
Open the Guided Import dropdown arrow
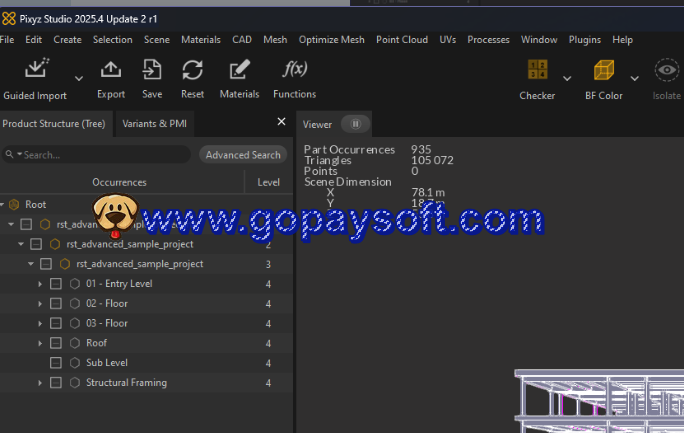(79, 78)
